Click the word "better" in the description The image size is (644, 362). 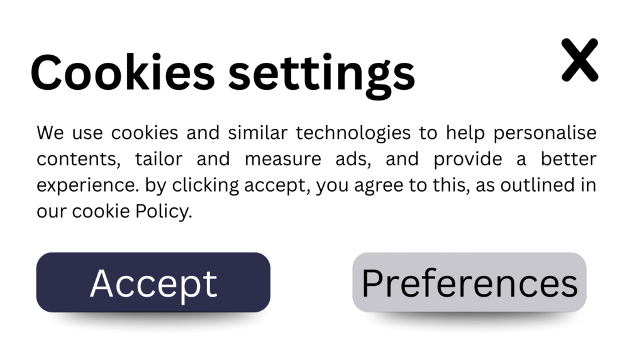(568, 160)
